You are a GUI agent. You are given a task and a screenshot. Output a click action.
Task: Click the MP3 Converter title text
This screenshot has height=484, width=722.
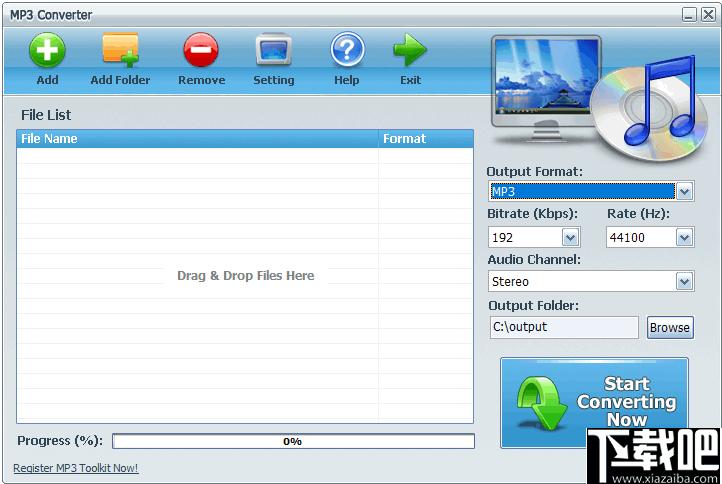click(51, 15)
